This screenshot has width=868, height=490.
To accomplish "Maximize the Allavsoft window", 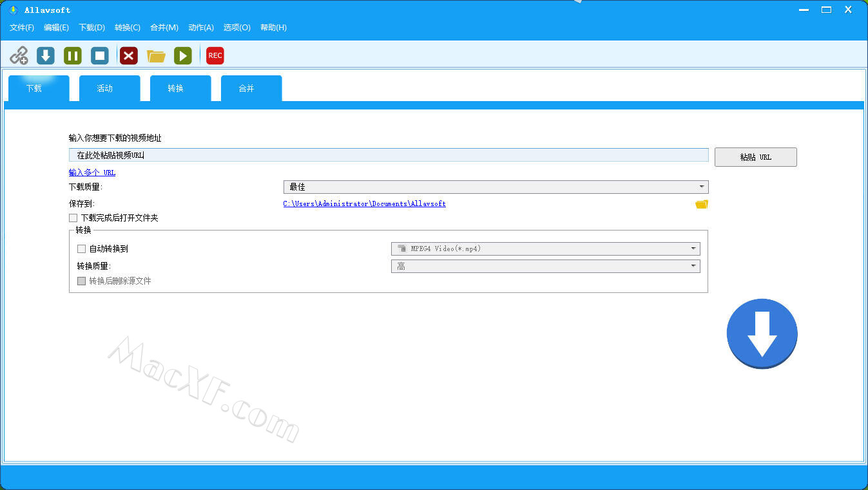I will 826,10.
